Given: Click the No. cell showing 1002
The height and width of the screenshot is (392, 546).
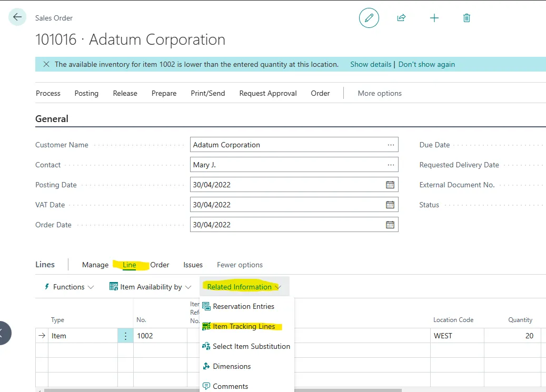Looking at the screenshot, I should (160, 336).
